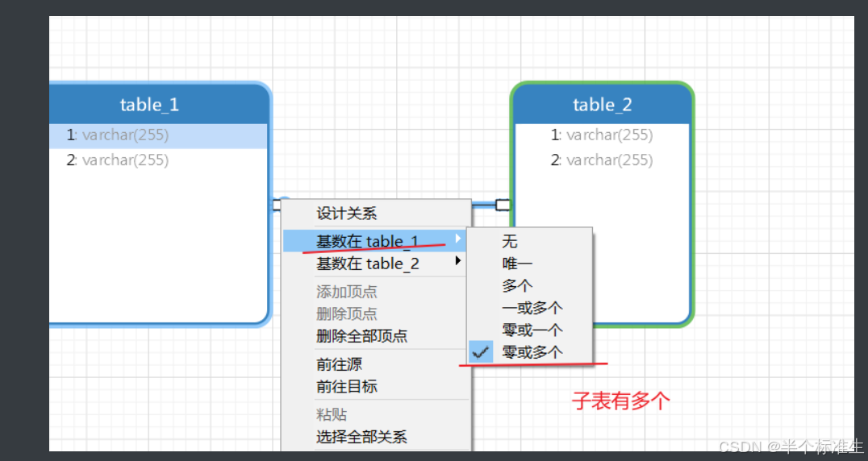Click the greyed 删除顶点 menu entry
Viewport: 868px width, 461px height.
pos(347,314)
